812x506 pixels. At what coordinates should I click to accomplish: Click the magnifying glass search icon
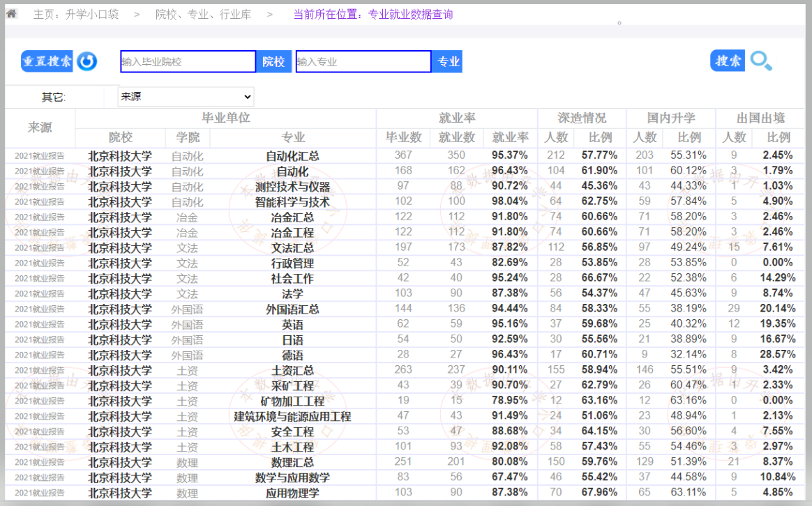tap(760, 61)
